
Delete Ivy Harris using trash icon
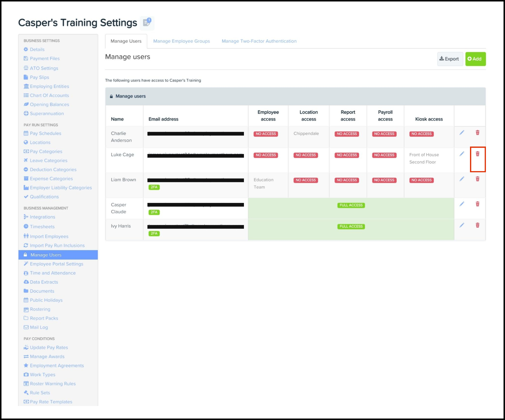click(x=477, y=225)
